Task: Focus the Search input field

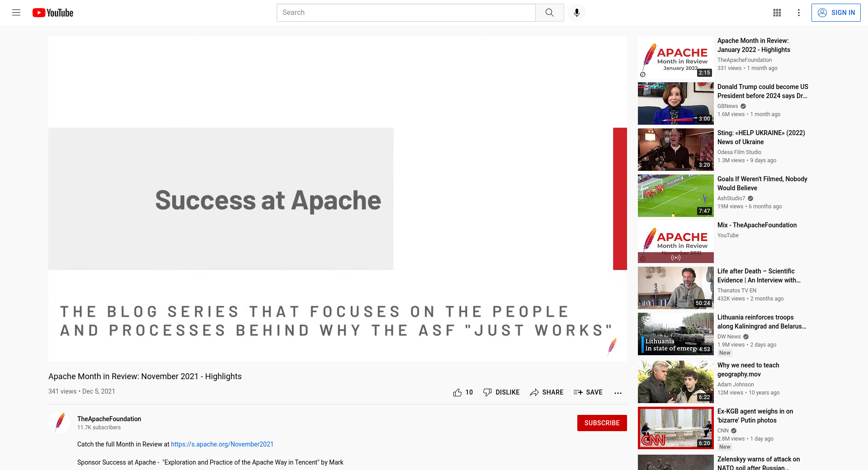Action: pos(406,13)
